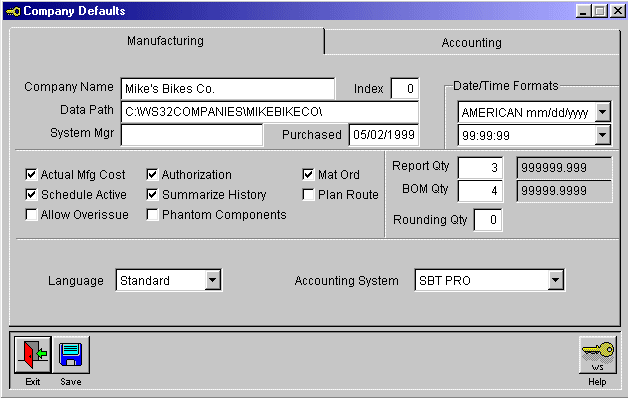Click the key icon in the title bar
Image resolution: width=628 pixels, height=398 pixels.
click(12, 11)
